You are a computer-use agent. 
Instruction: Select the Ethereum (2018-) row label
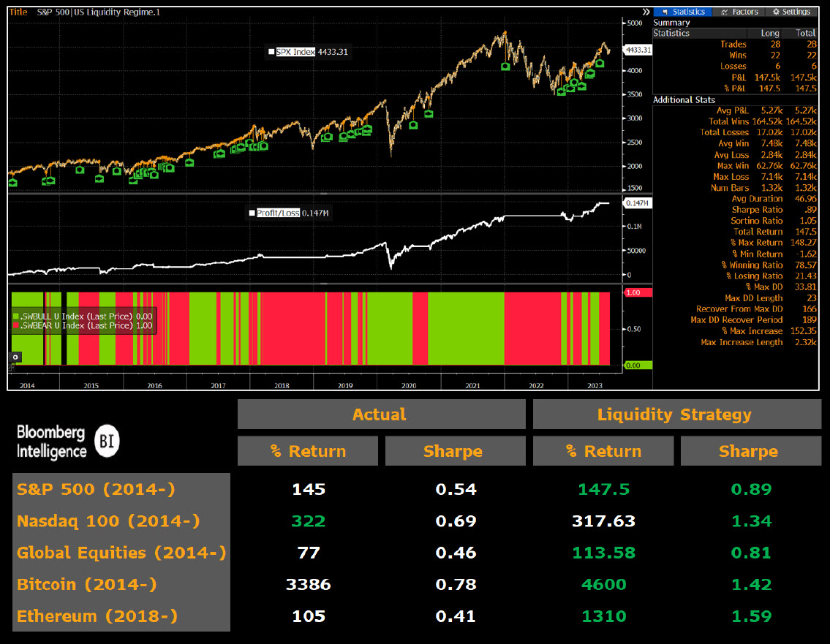(97, 616)
